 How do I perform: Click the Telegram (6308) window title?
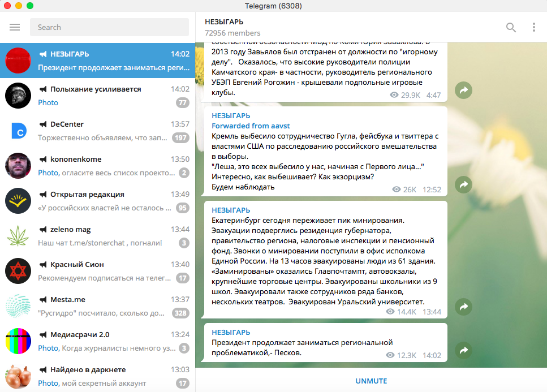(x=274, y=6)
